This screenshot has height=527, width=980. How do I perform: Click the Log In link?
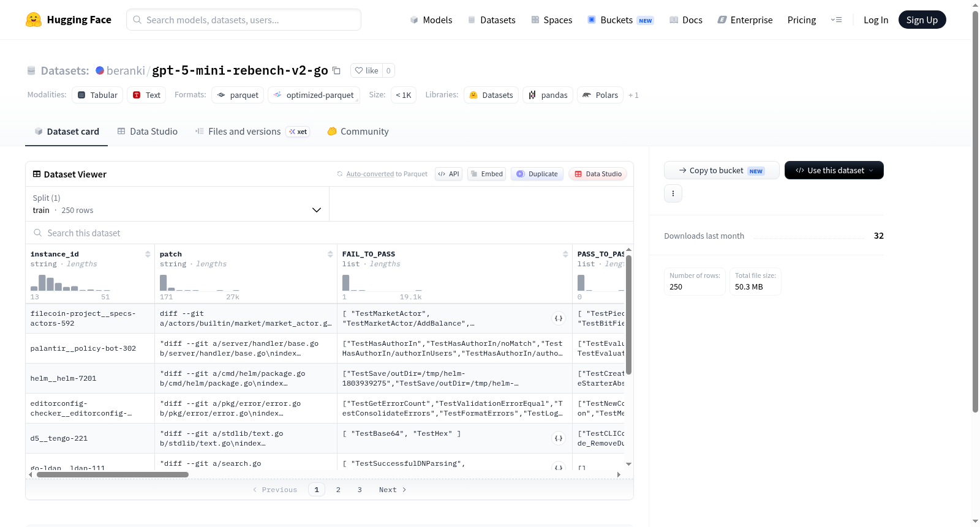click(x=876, y=20)
